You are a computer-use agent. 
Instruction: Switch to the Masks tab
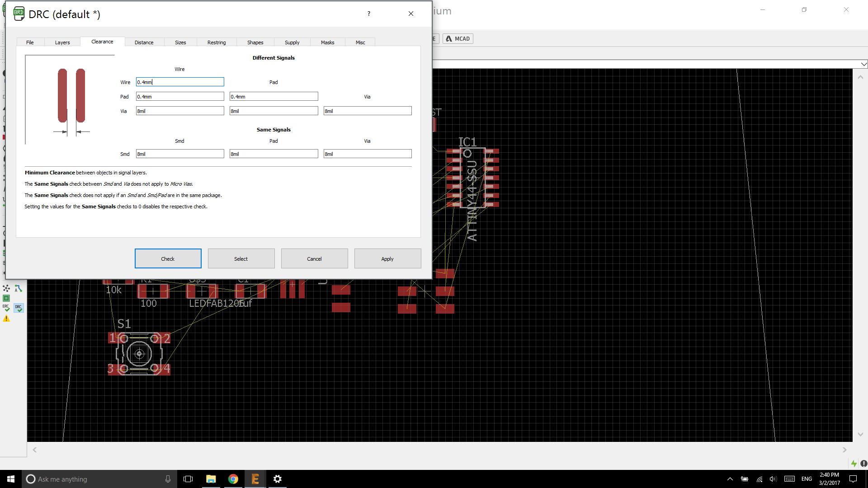[x=327, y=42]
